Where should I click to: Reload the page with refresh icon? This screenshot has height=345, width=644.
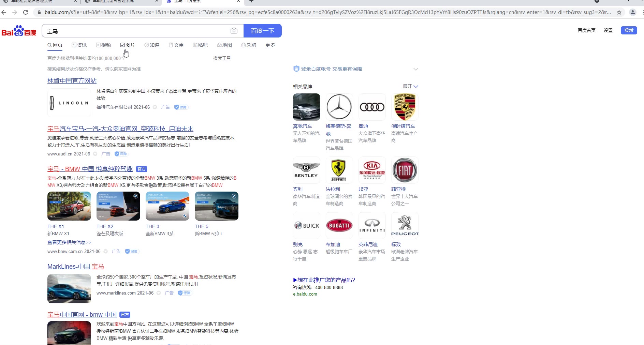click(x=26, y=12)
